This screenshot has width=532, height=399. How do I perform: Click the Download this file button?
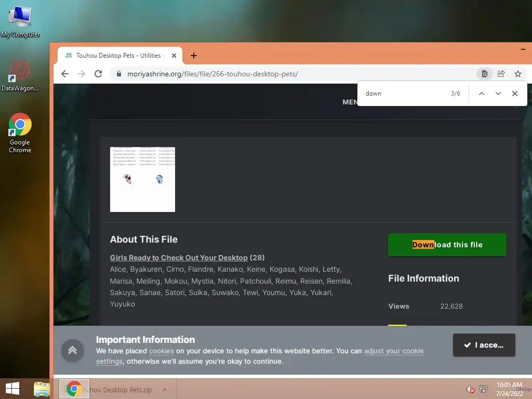(447, 245)
